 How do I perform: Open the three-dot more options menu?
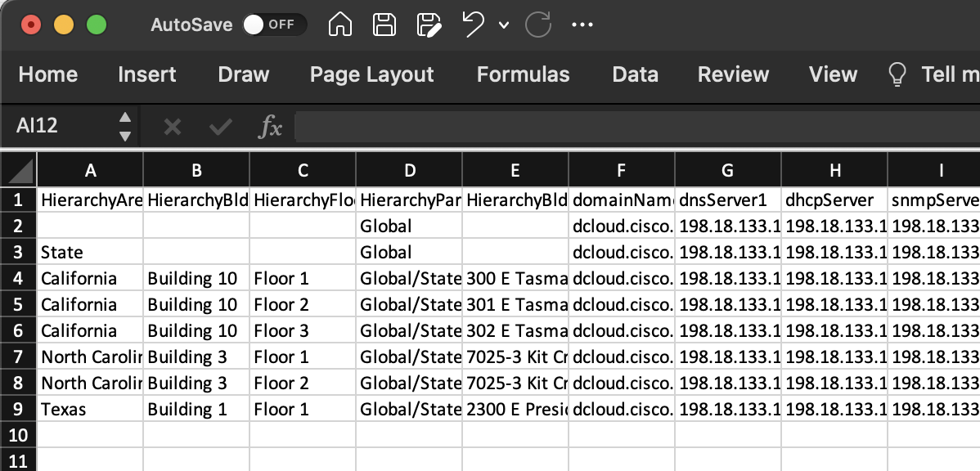[582, 25]
